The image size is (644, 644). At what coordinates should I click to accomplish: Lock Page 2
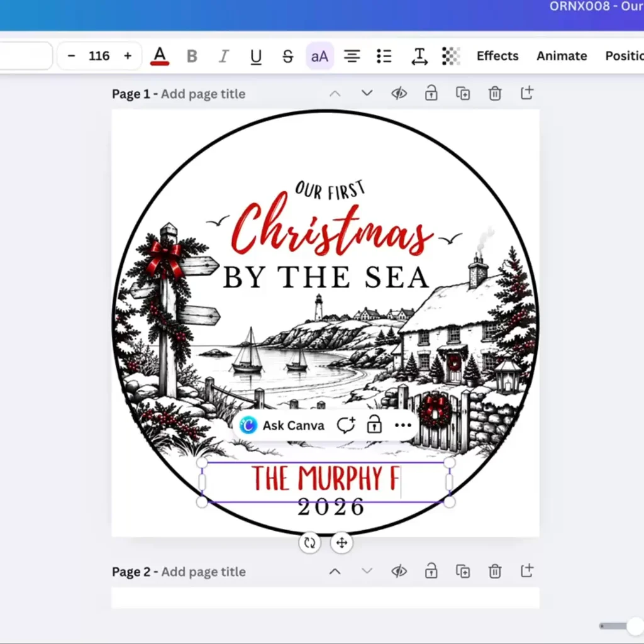[431, 571]
